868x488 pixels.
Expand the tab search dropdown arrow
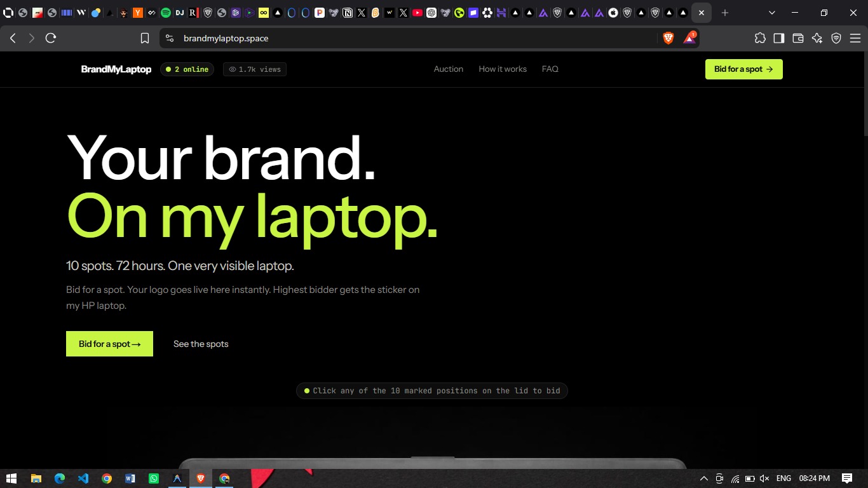coord(772,13)
